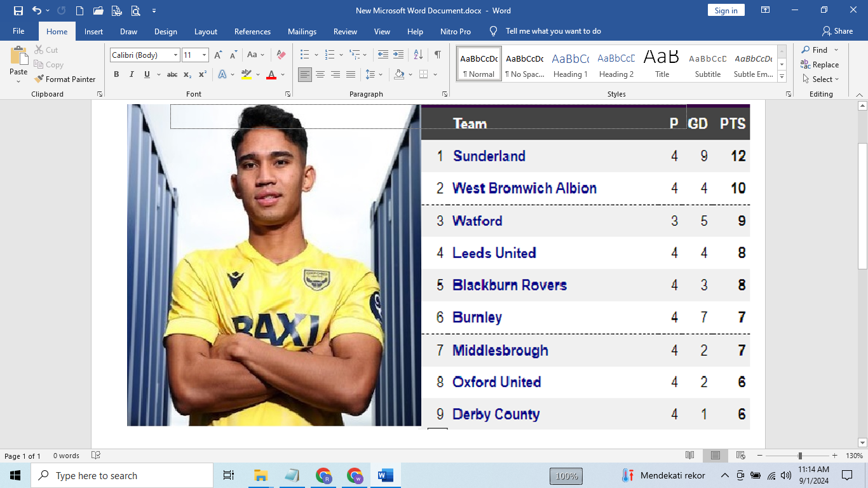Activate the Format Painter
Screen dimensions: 868x488
coord(64,79)
